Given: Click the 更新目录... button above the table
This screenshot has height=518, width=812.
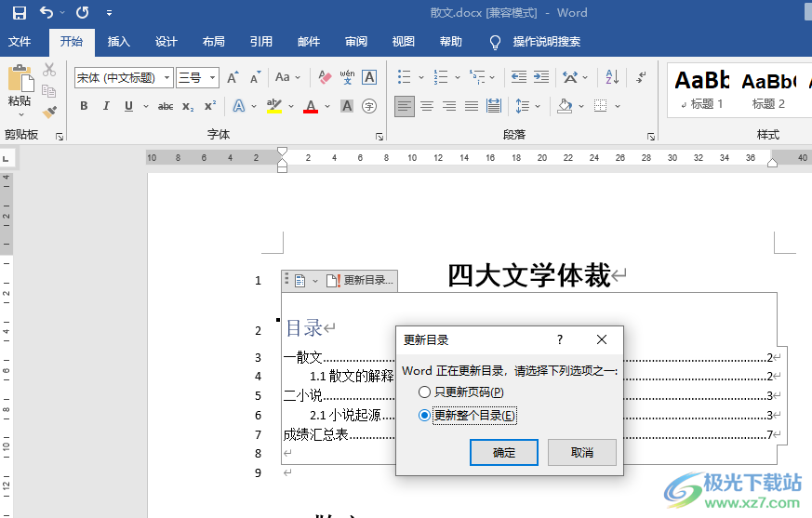Looking at the screenshot, I should (361, 280).
